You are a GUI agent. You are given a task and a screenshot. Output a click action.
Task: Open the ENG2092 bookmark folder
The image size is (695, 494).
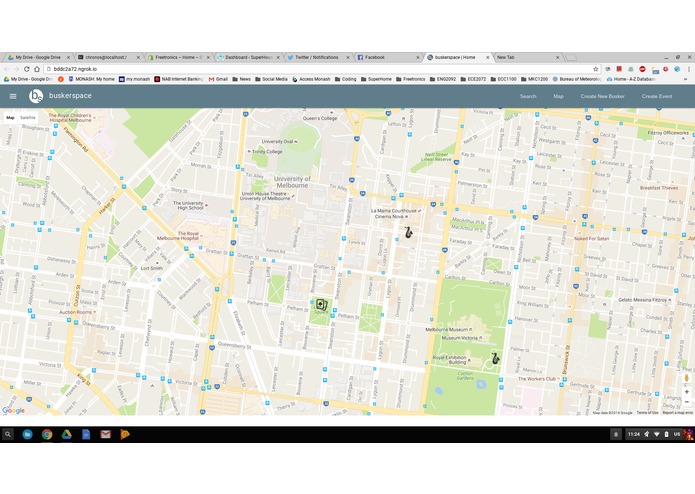pyautogui.click(x=443, y=79)
